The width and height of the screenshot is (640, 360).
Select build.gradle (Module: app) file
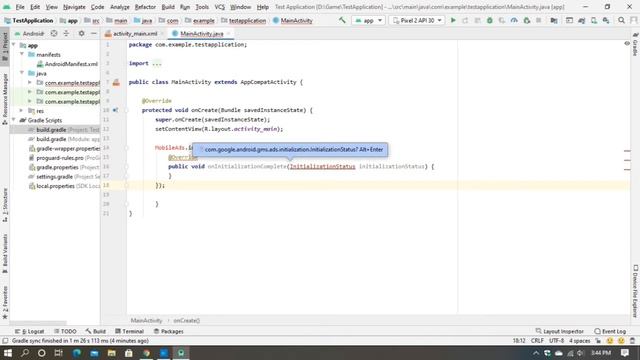tap(64, 139)
